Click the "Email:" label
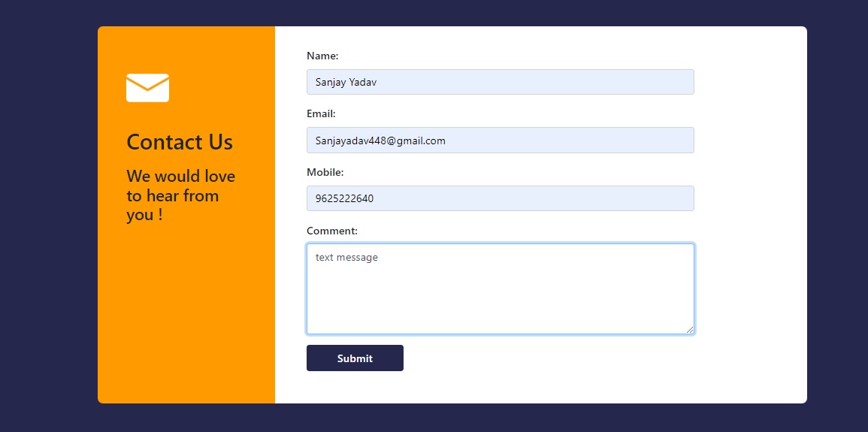This screenshot has width=868, height=432. click(x=321, y=113)
